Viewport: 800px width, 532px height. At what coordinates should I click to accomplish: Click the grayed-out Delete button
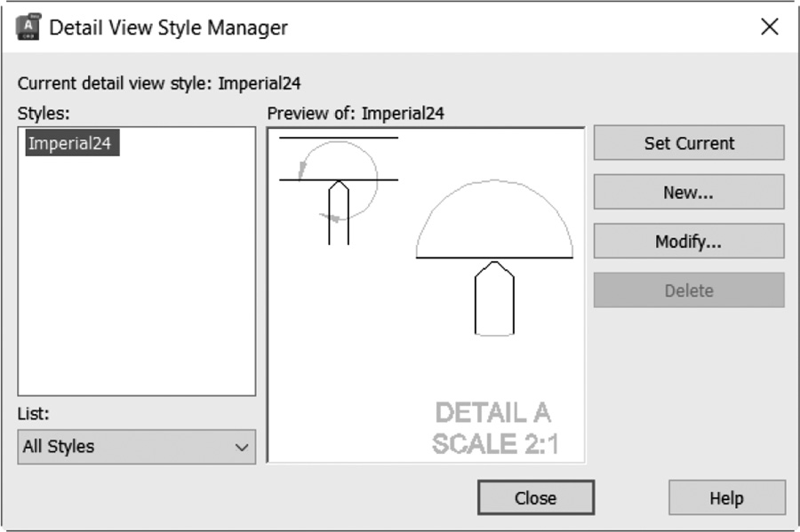[x=689, y=290]
